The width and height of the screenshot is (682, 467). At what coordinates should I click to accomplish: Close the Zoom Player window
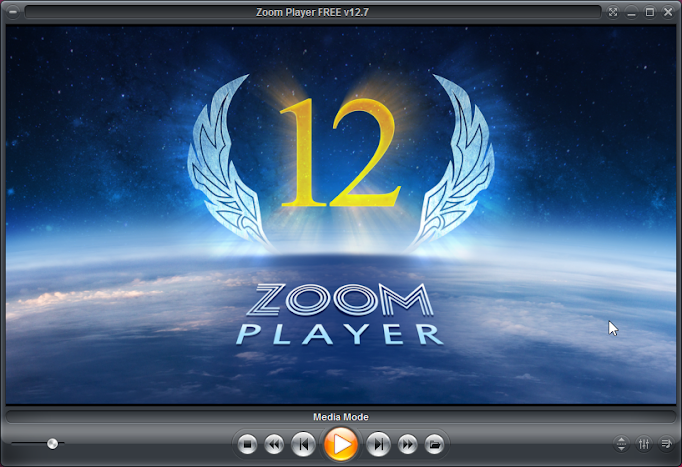coord(668,12)
